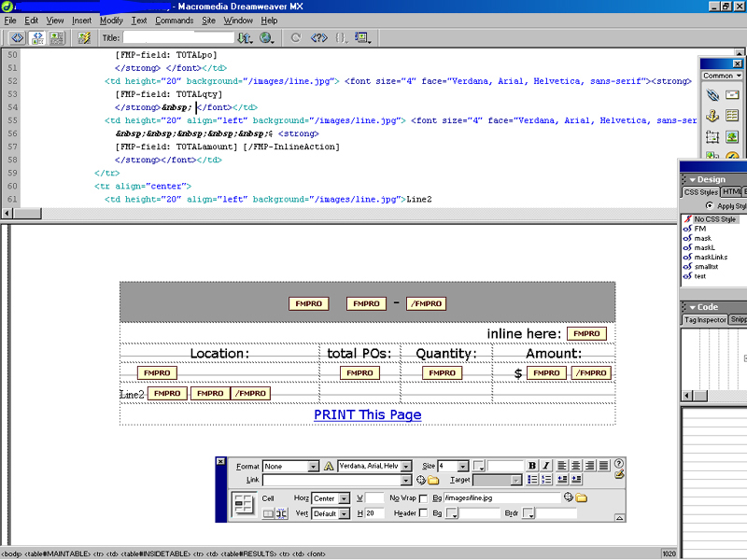Click the Refresh Design View icon
This screenshot has width=747, height=560.
tap(296, 38)
